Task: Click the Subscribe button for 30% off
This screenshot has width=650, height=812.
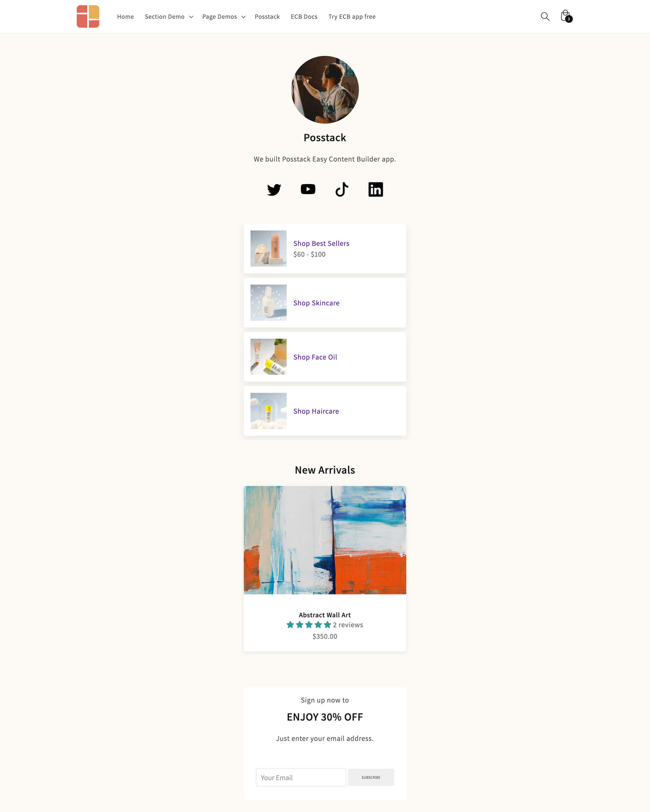Action: [x=370, y=777]
